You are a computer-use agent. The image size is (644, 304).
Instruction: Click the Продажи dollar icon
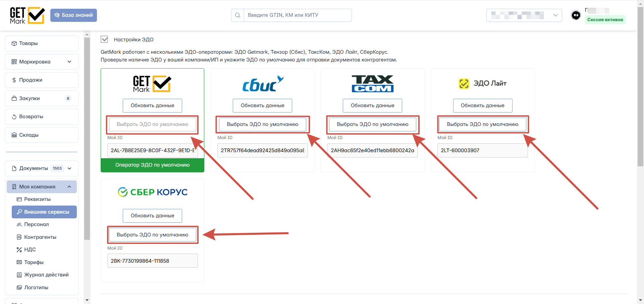14,80
